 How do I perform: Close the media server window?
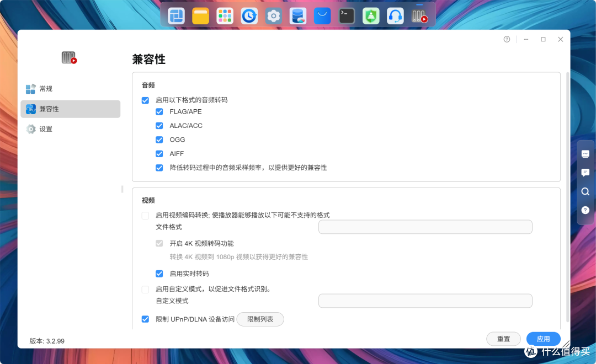click(560, 39)
